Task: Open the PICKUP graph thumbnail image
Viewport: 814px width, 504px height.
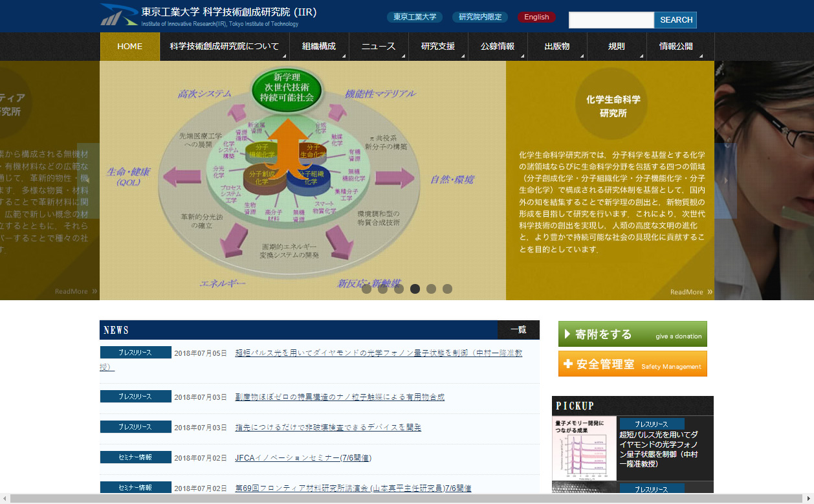Action: [584, 448]
